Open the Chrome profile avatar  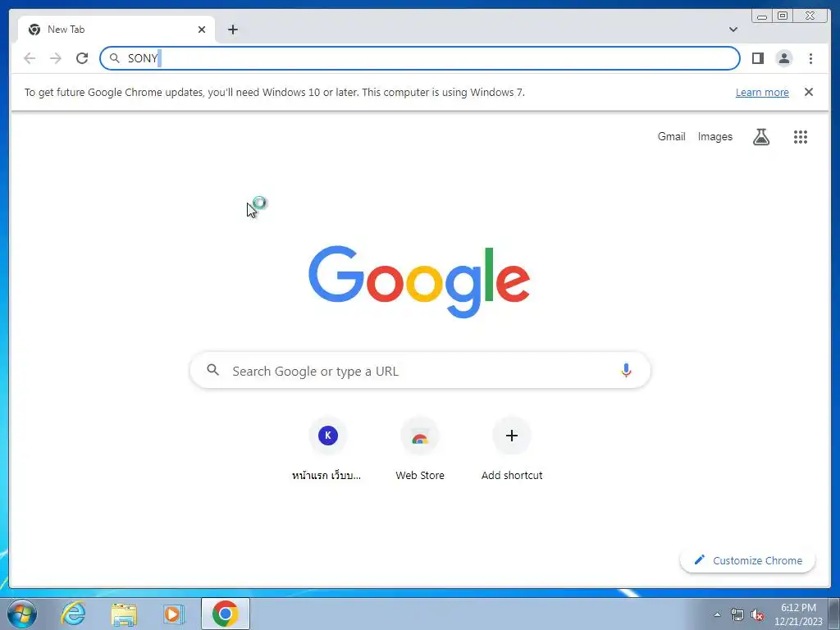pyautogui.click(x=784, y=58)
